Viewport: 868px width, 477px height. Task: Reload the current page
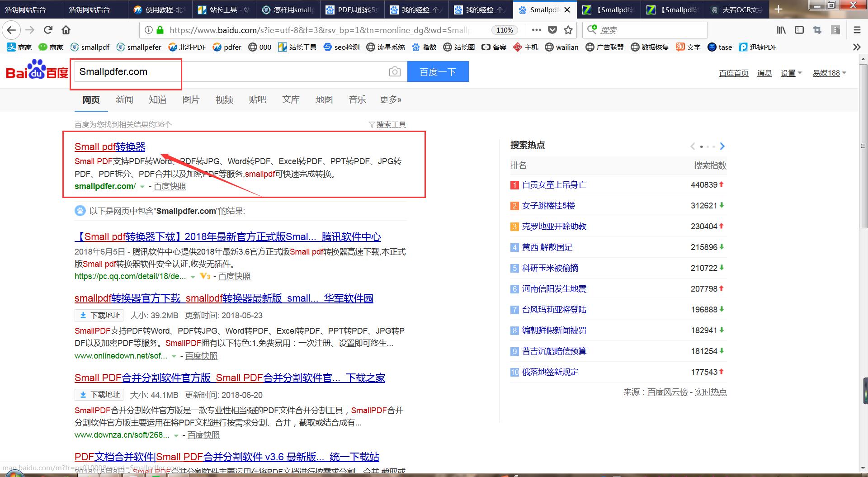(x=48, y=30)
